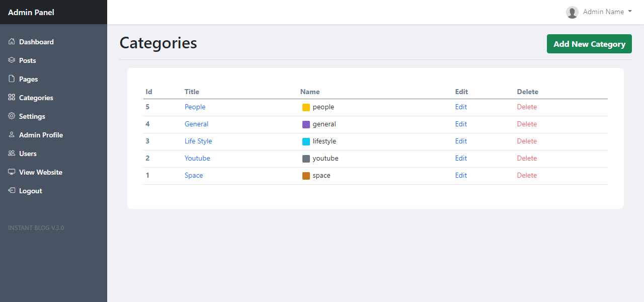Click the admin avatar picture

click(572, 12)
